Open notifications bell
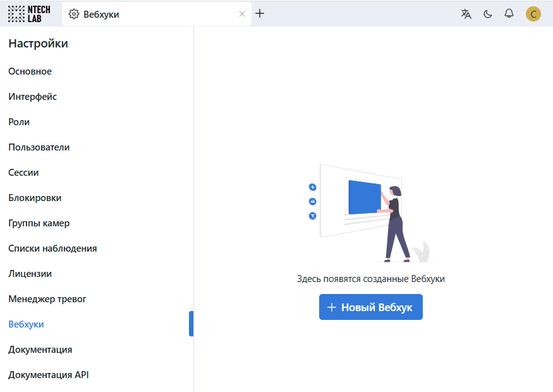The image size is (553, 392). point(509,14)
